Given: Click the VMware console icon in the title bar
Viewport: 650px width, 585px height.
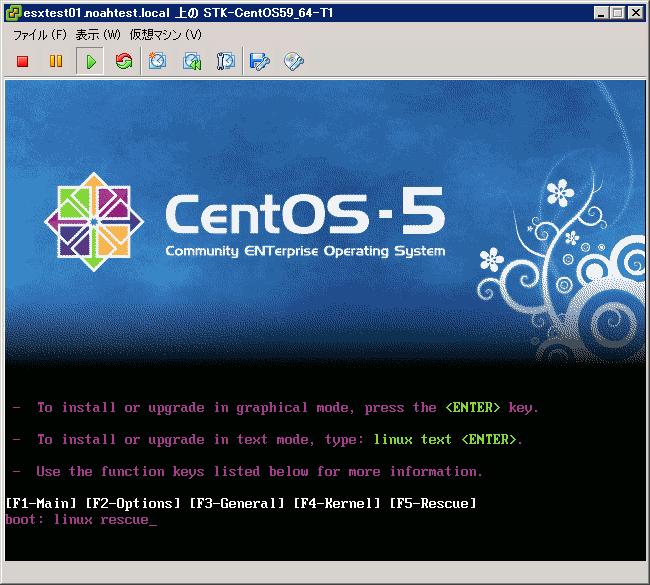Looking at the screenshot, I should pyautogui.click(x=13, y=13).
